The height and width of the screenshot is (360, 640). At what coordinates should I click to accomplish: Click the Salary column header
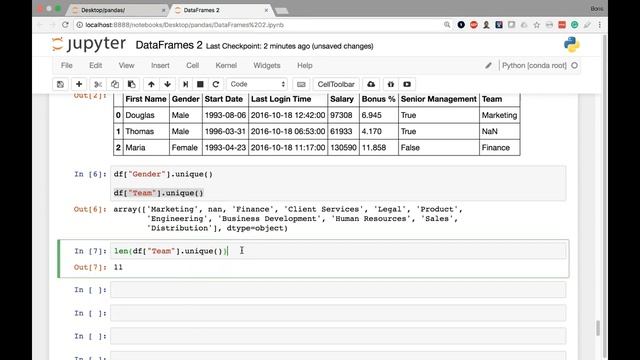tap(342, 99)
